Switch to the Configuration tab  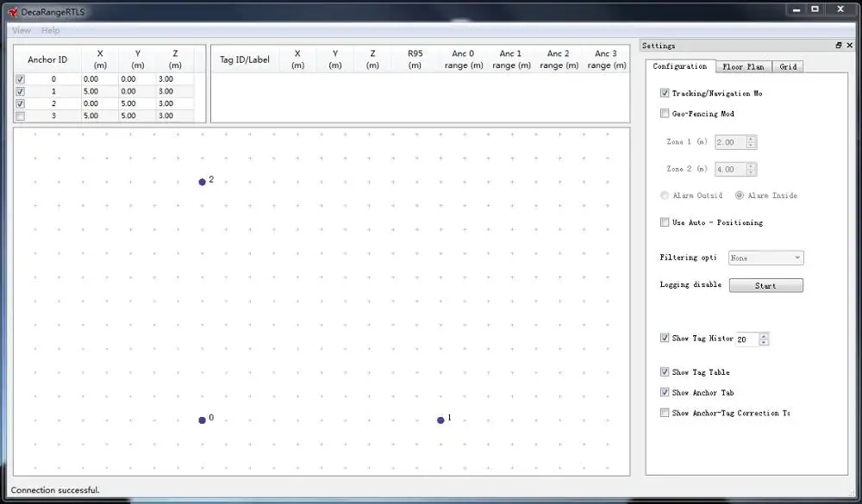coord(680,66)
